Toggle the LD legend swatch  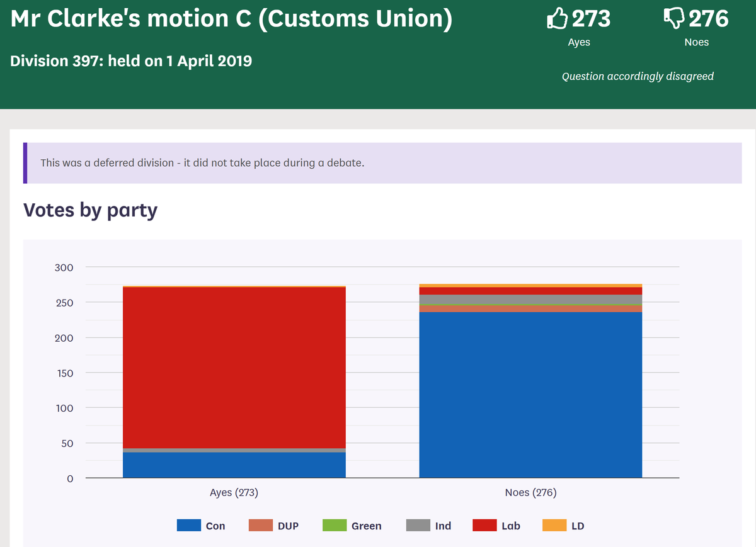(x=555, y=526)
